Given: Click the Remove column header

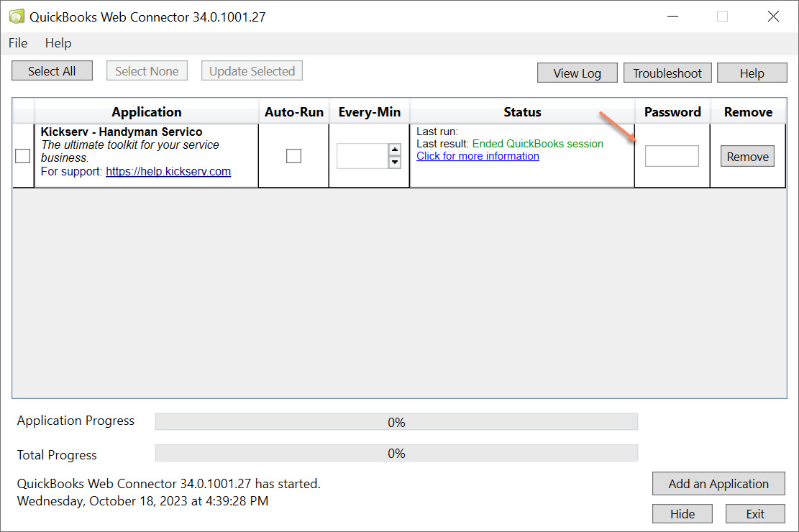Looking at the screenshot, I should (x=748, y=112).
